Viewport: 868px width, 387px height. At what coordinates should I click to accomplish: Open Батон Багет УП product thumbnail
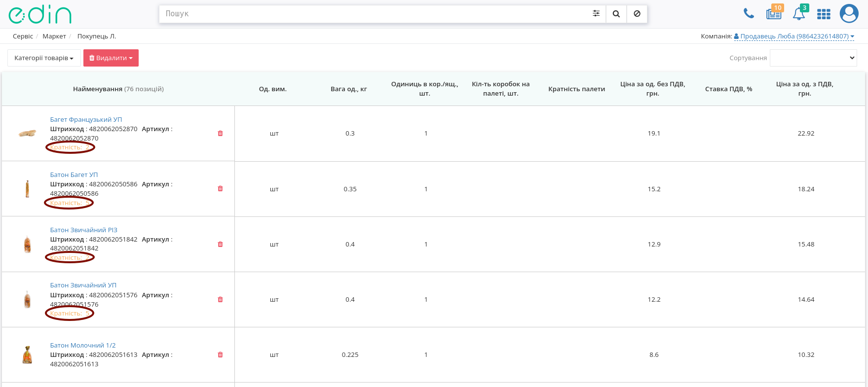28,189
